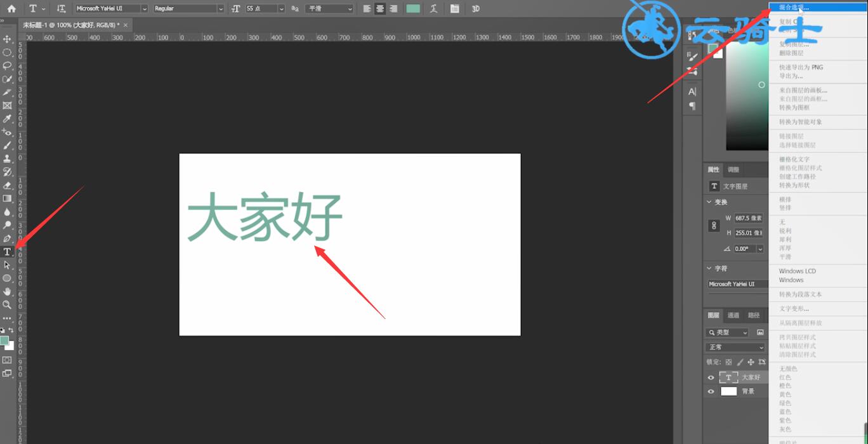The height and width of the screenshot is (444, 868).
Task: Select the History Brush tool
Action: click(x=8, y=172)
